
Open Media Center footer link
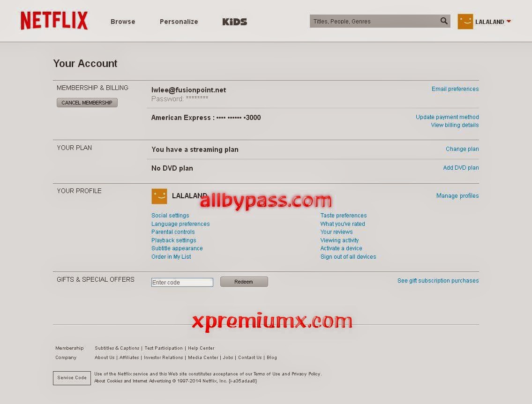point(203,358)
